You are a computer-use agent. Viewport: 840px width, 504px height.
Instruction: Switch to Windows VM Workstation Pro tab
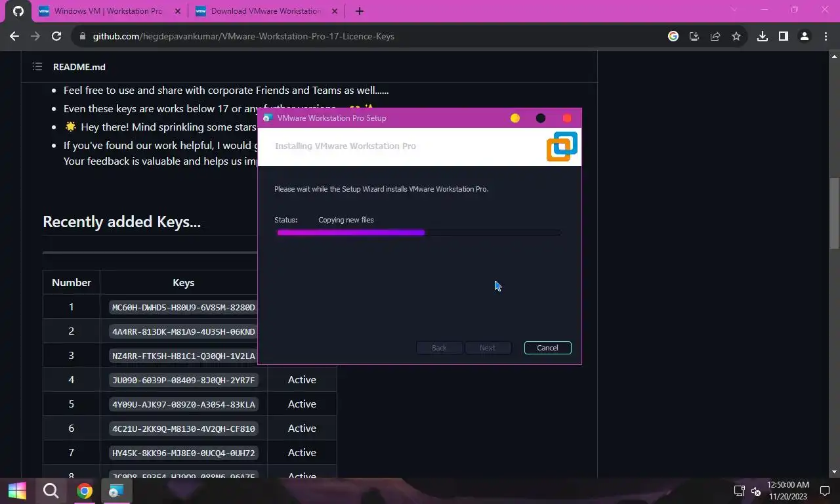pyautogui.click(x=109, y=11)
